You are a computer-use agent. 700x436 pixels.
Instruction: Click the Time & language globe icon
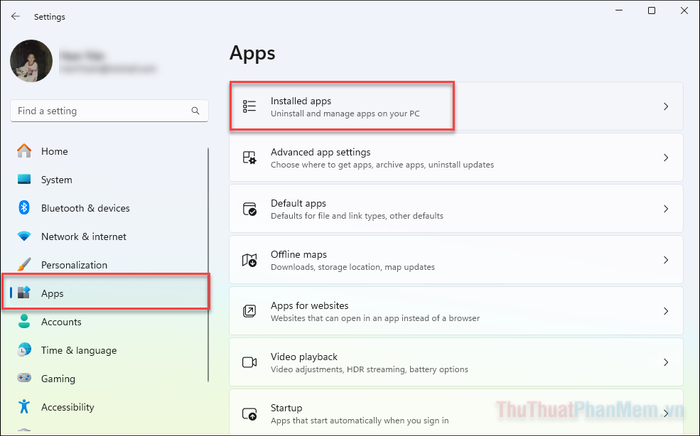pos(24,350)
